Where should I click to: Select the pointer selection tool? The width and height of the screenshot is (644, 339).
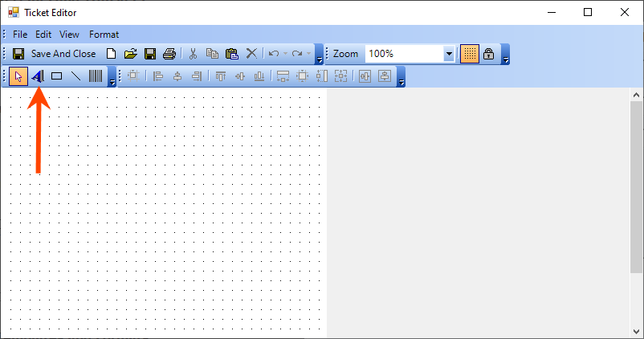[18, 76]
